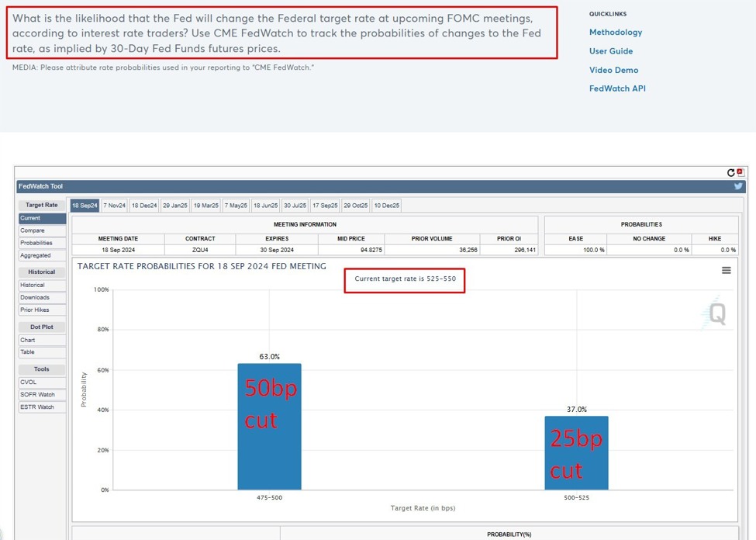Click the 37.0% bar for 500-525
Image resolution: width=756 pixels, height=540 pixels.
pos(576,452)
